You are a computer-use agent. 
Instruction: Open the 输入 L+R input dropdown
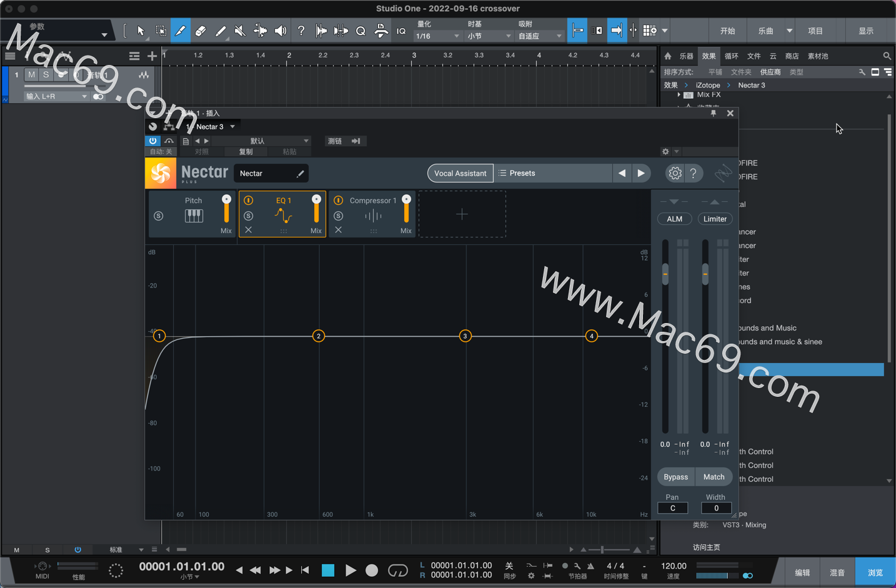pos(56,96)
